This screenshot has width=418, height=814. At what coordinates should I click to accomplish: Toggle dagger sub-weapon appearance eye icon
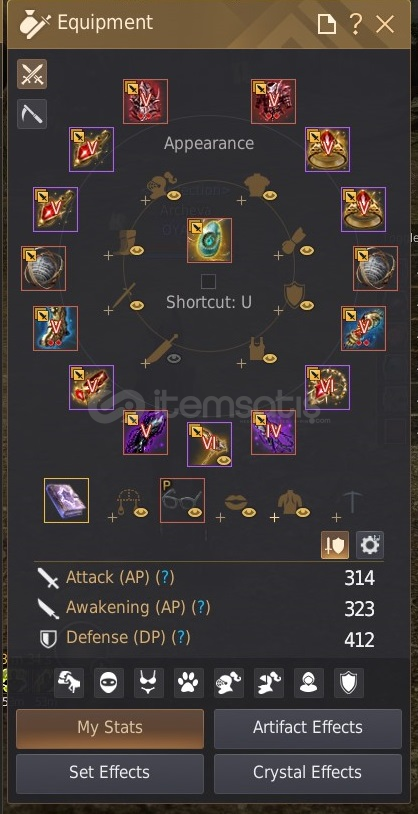coord(173,358)
